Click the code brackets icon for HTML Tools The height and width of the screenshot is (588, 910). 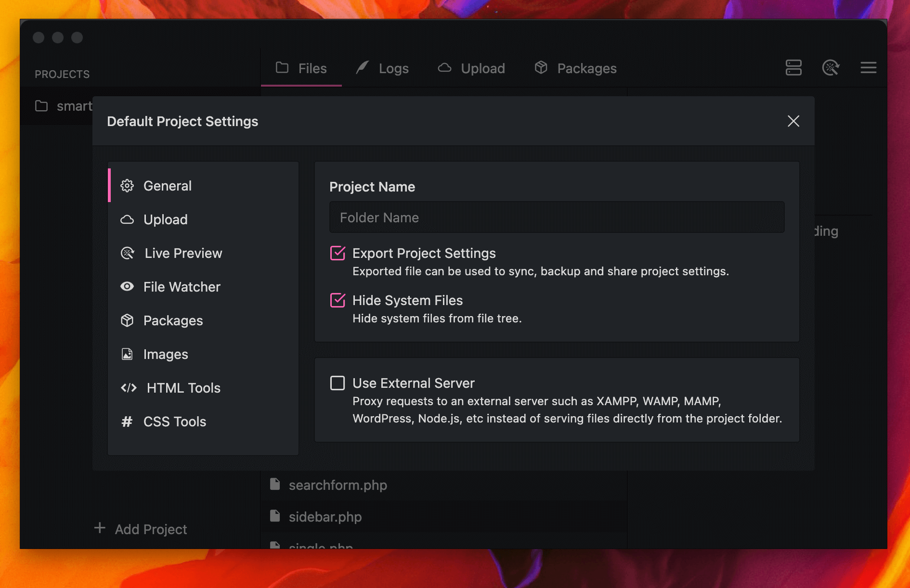129,388
